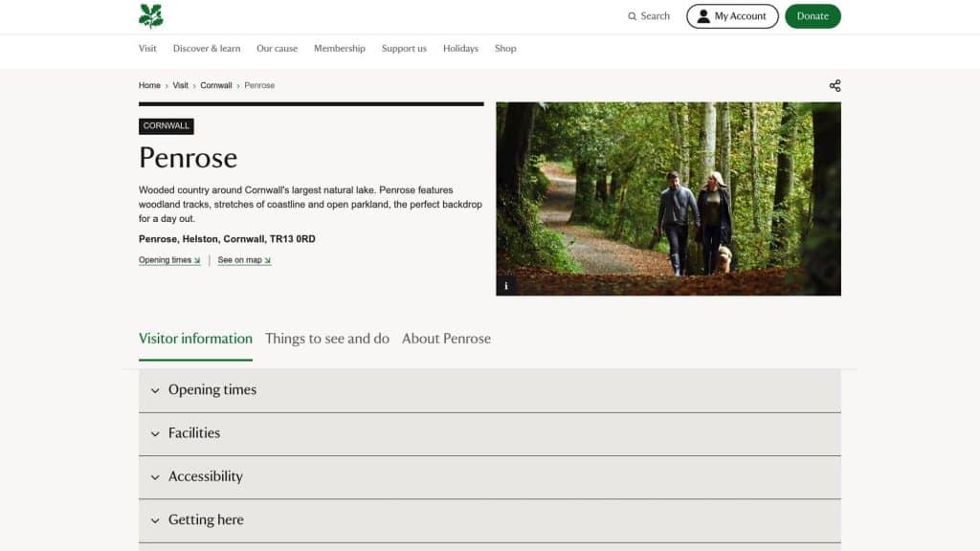Open the Membership menu item
Screen dimensions: 980x551
[x=339, y=48]
